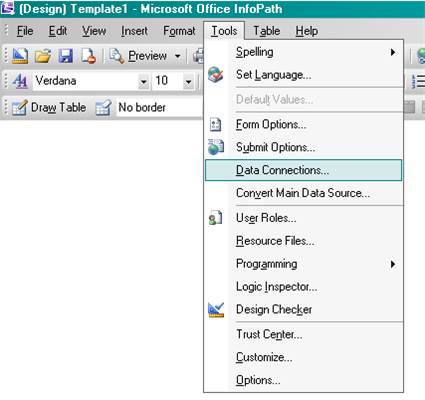
Task: Click the Save floppy disk icon
Action: click(66, 56)
